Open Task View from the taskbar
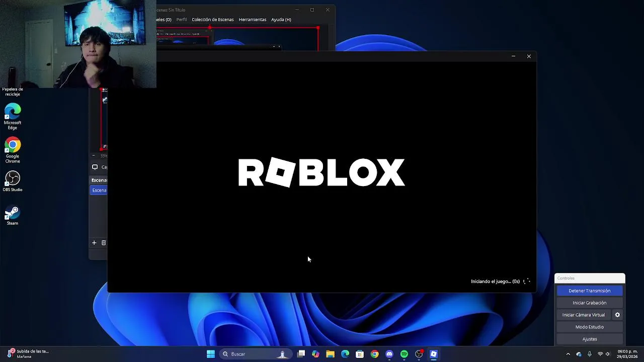 301,354
